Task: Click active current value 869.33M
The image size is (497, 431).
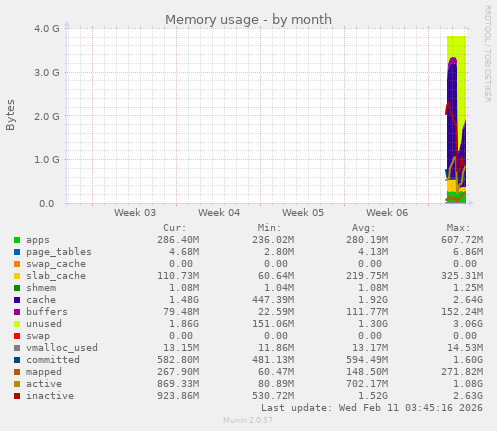Action: [178, 384]
